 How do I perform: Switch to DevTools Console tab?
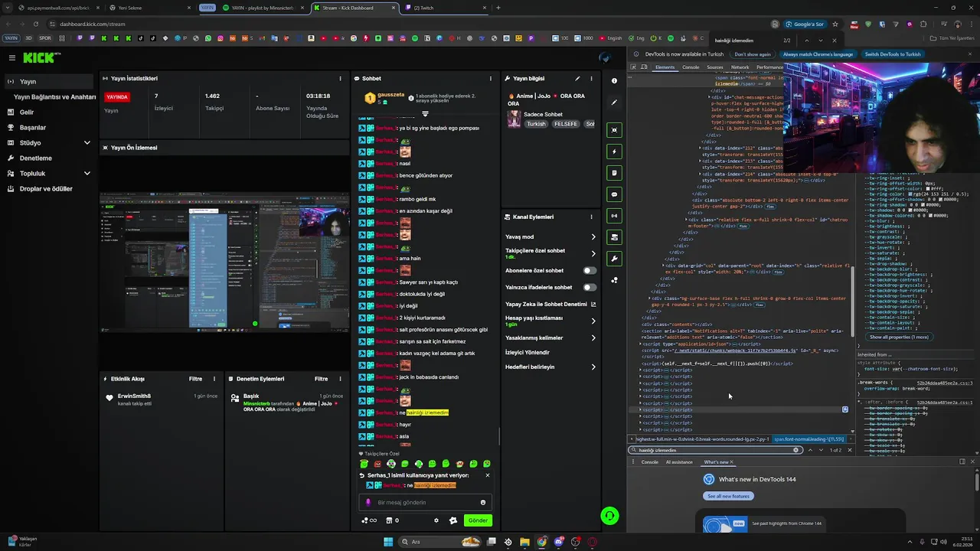691,67
